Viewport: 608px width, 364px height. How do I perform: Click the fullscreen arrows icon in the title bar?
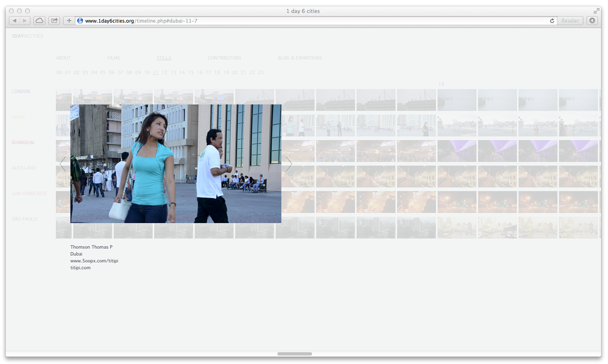tap(596, 11)
